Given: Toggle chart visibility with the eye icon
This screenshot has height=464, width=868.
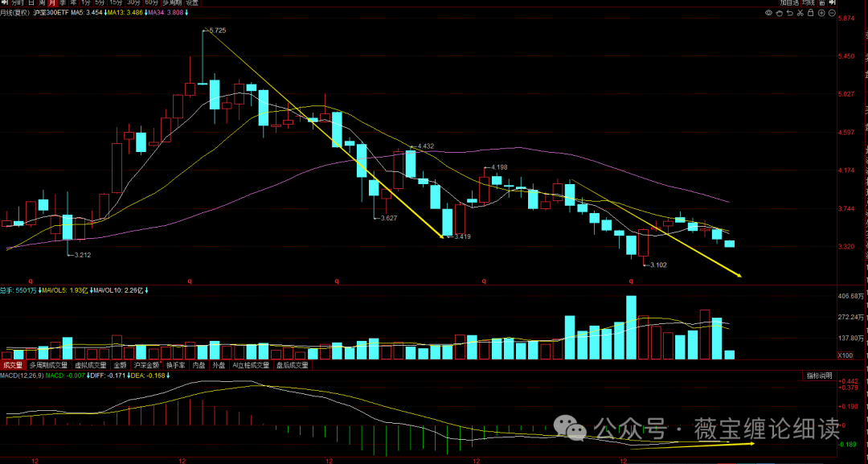Looking at the screenshot, I should click(x=769, y=13).
